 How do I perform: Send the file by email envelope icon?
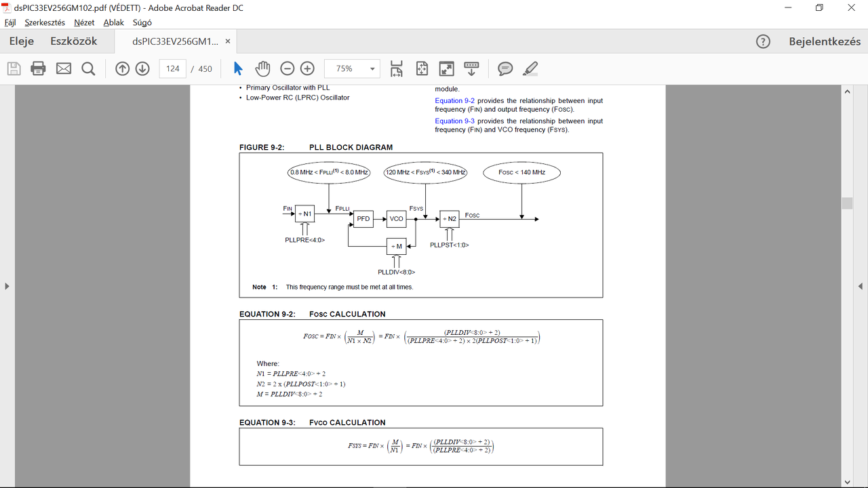point(63,68)
